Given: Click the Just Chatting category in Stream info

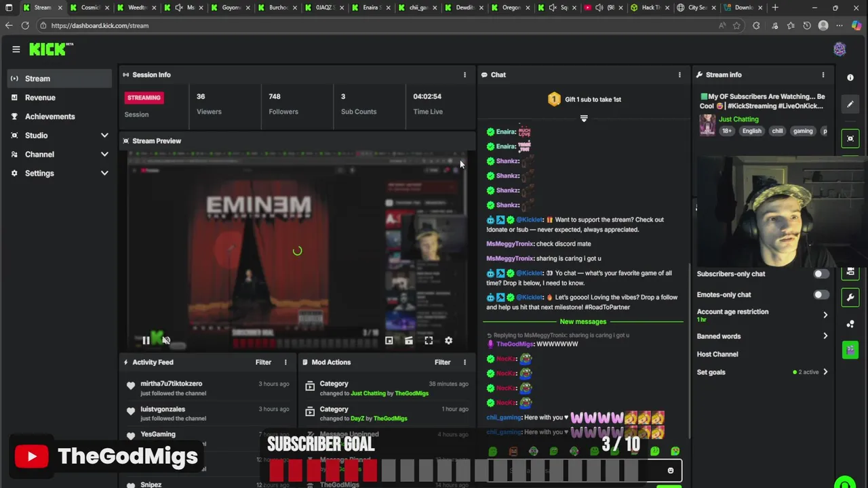Looking at the screenshot, I should click(x=738, y=119).
